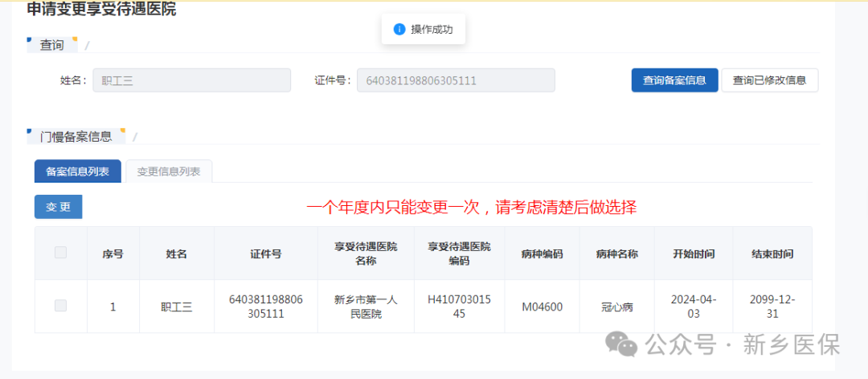
Task: Click the 新乡市第一人民医院 cell
Action: [366, 307]
